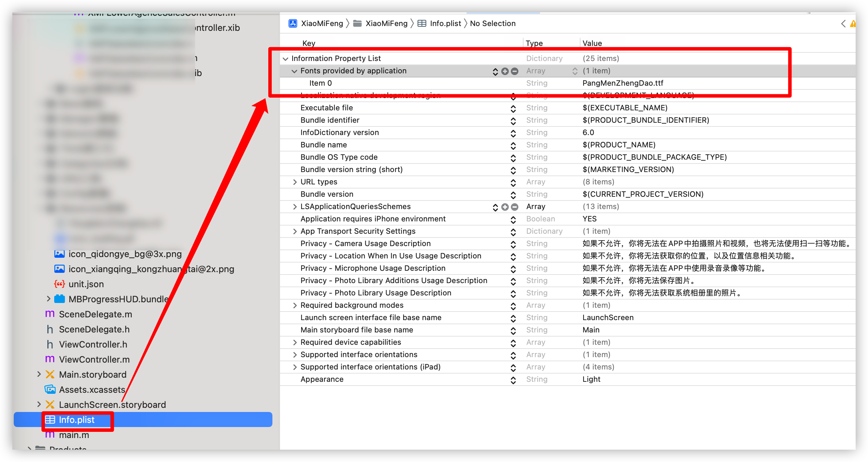Select InfoDictionary version value 6.0
This screenshot has height=462, width=868.
point(588,133)
